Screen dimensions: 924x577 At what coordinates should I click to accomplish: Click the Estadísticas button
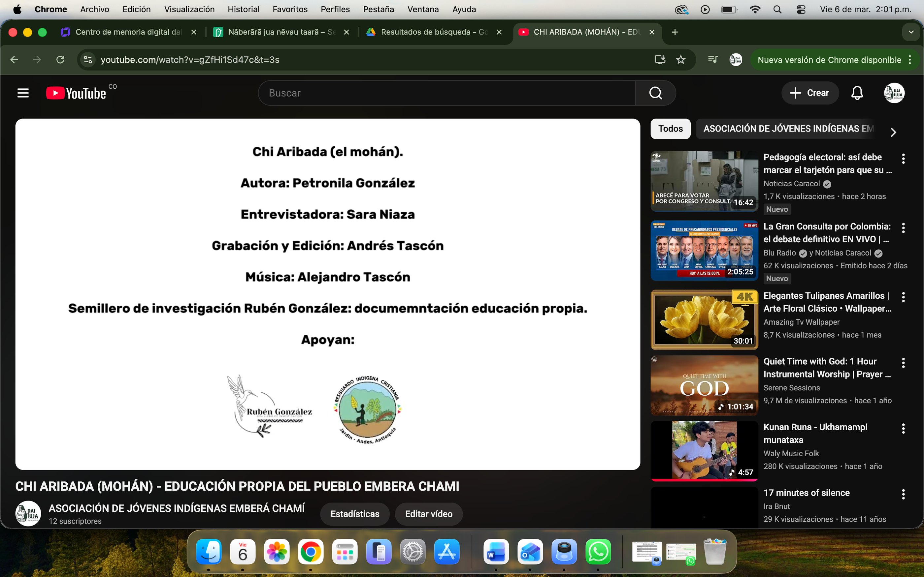(354, 514)
